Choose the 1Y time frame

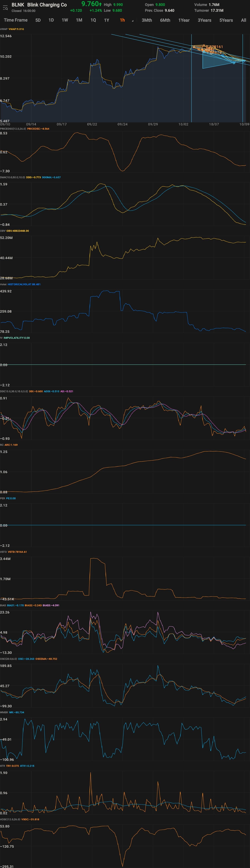(x=107, y=20)
